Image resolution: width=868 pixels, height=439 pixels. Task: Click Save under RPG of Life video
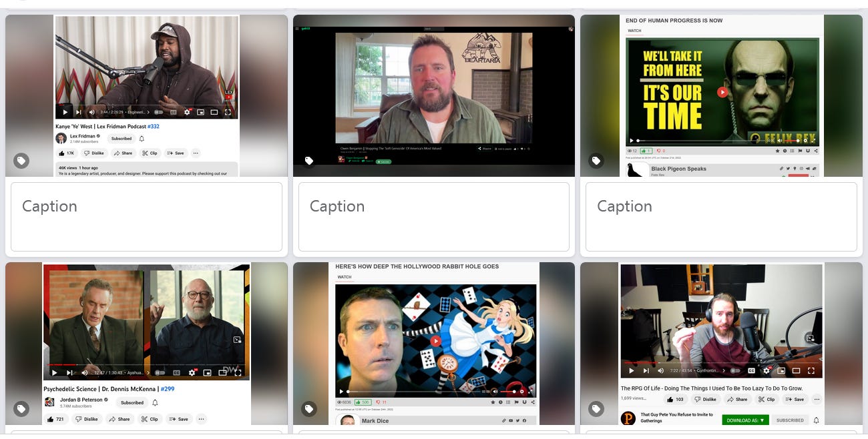coord(794,399)
